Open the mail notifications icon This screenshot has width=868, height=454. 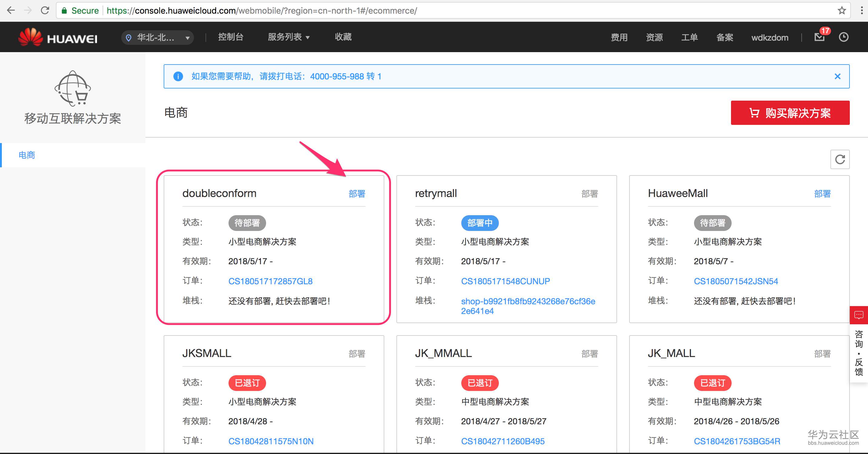pos(820,37)
